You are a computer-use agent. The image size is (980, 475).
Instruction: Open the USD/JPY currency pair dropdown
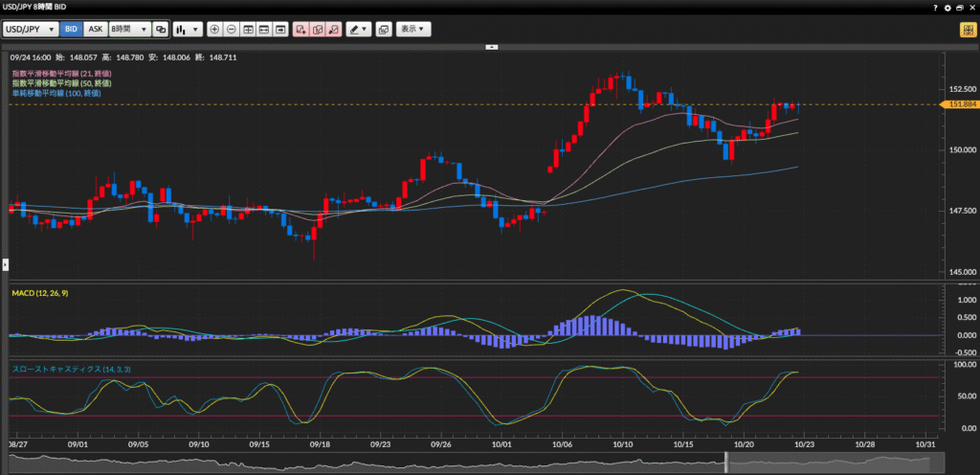[x=32, y=30]
